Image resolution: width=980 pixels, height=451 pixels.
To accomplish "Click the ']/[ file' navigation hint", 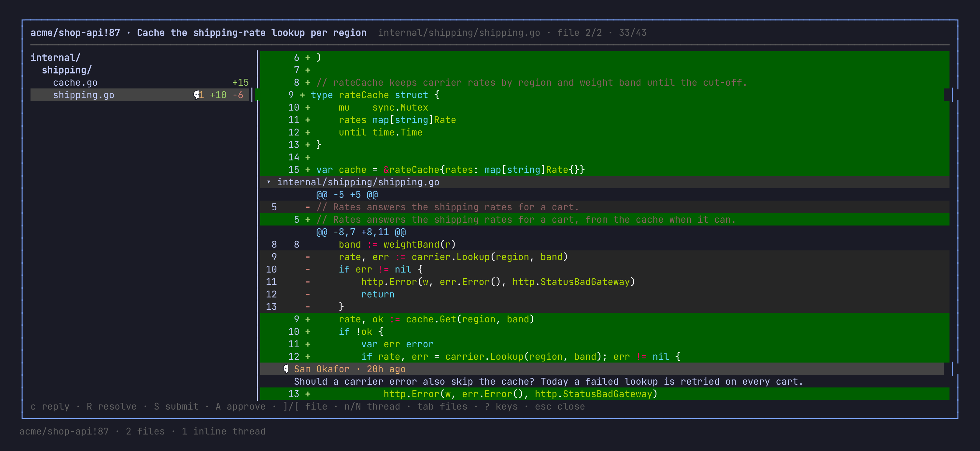I will coord(305,406).
